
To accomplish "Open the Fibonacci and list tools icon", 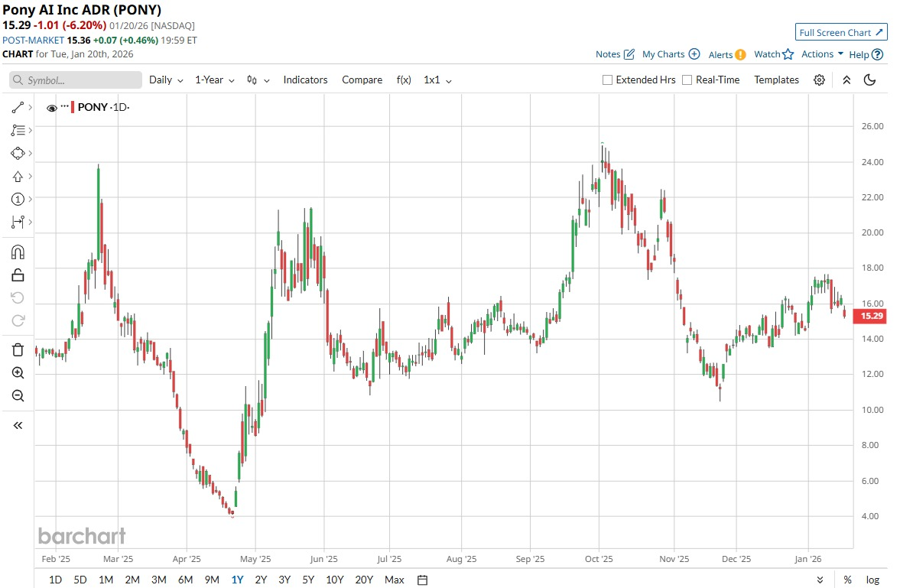I will (x=18, y=130).
